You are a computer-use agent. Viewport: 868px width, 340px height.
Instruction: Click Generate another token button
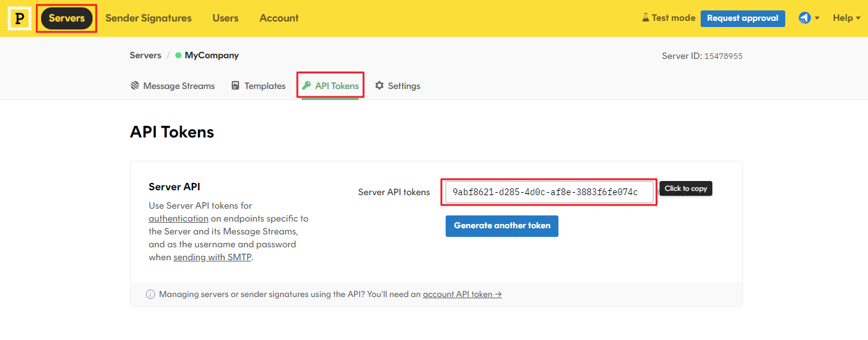pos(502,225)
